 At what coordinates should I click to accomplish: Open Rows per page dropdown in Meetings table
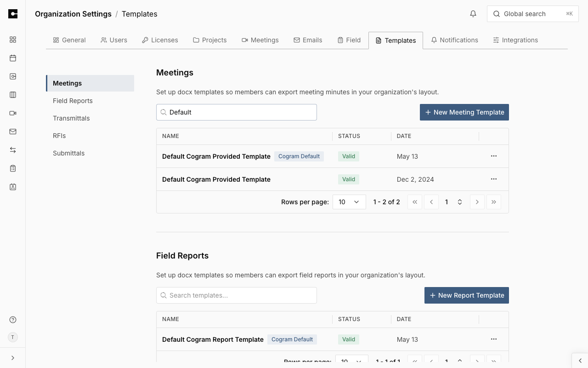coord(349,202)
